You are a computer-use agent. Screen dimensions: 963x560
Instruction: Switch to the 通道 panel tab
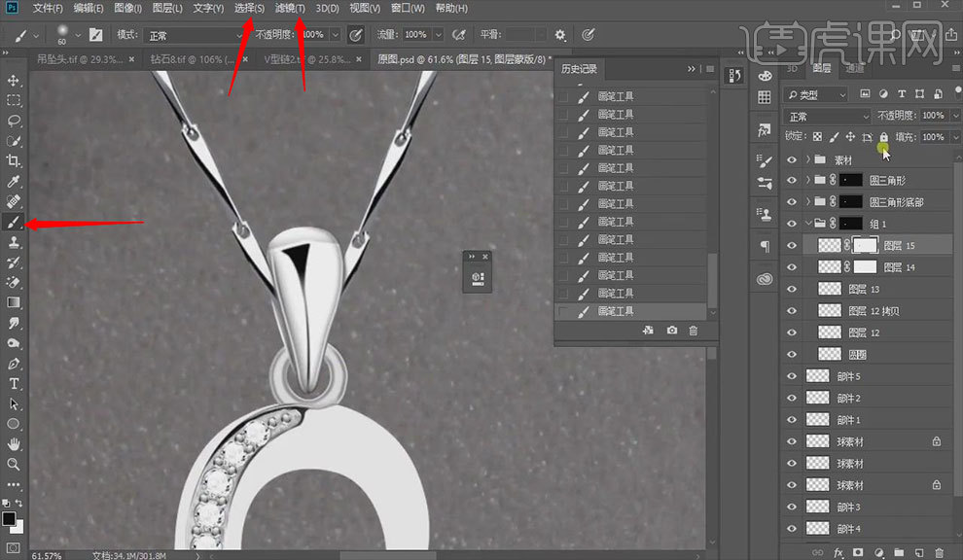click(x=854, y=69)
